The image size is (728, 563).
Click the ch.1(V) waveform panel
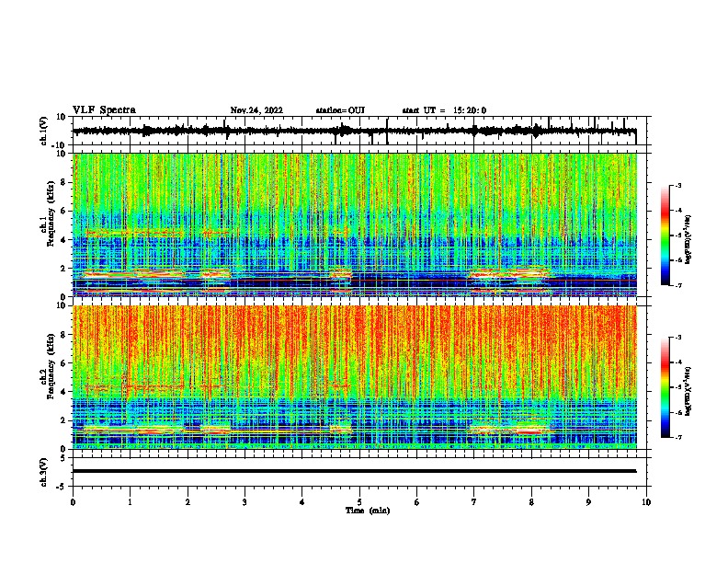click(361, 131)
